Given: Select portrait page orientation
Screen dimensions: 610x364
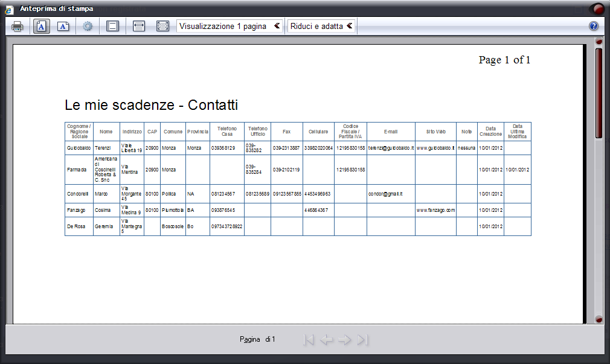Looking at the screenshot, I should click(x=42, y=27).
